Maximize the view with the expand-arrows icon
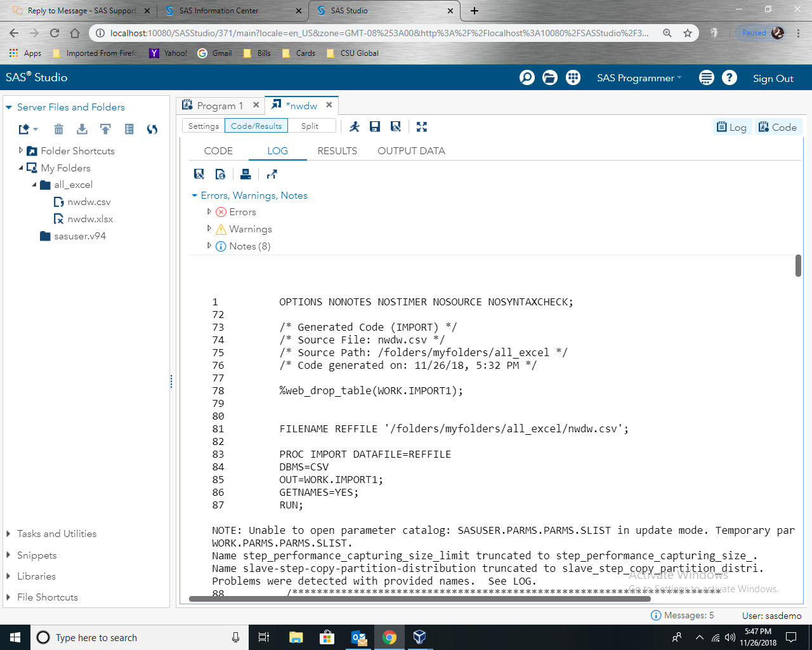Image resolution: width=812 pixels, height=650 pixels. tap(422, 126)
